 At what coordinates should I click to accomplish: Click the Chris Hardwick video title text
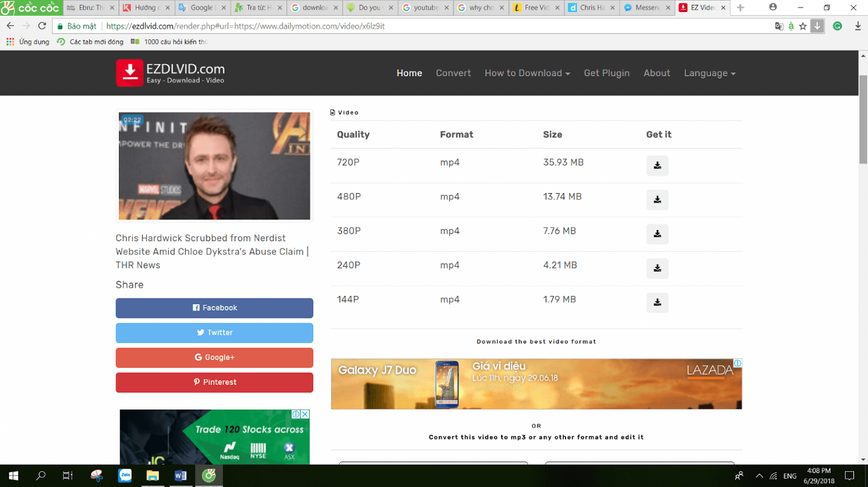pyautogui.click(x=212, y=251)
